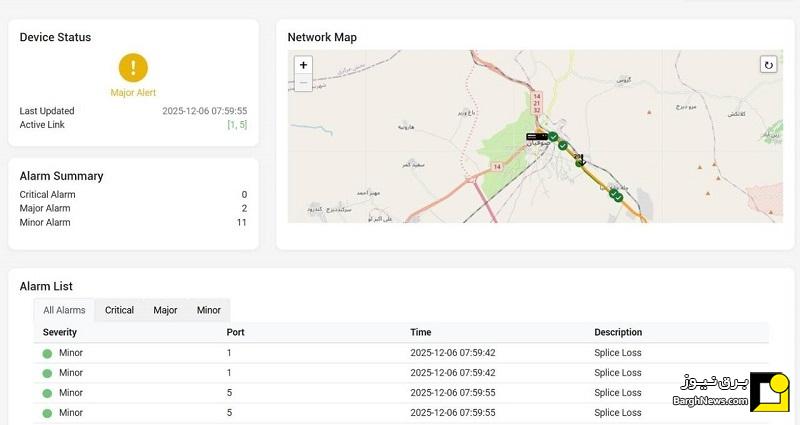Click the 14 21 32 route shield on map
The image size is (800, 425).
tap(536, 103)
